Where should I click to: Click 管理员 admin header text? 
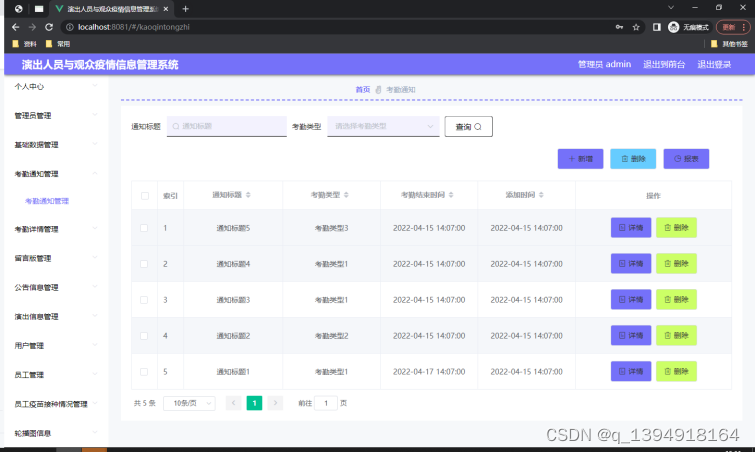coord(604,65)
